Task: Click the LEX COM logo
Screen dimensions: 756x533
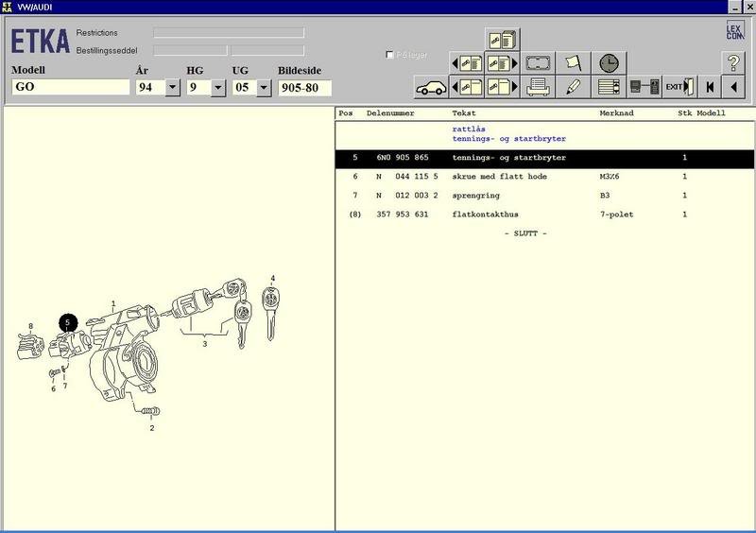Action: (x=734, y=30)
